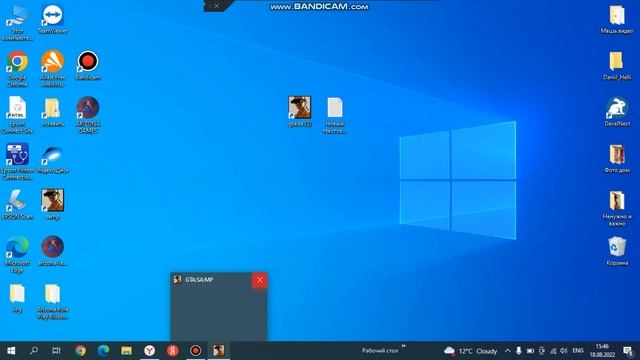Select the DevelNext desktop shortcut
640x360 pixels.
point(617,111)
